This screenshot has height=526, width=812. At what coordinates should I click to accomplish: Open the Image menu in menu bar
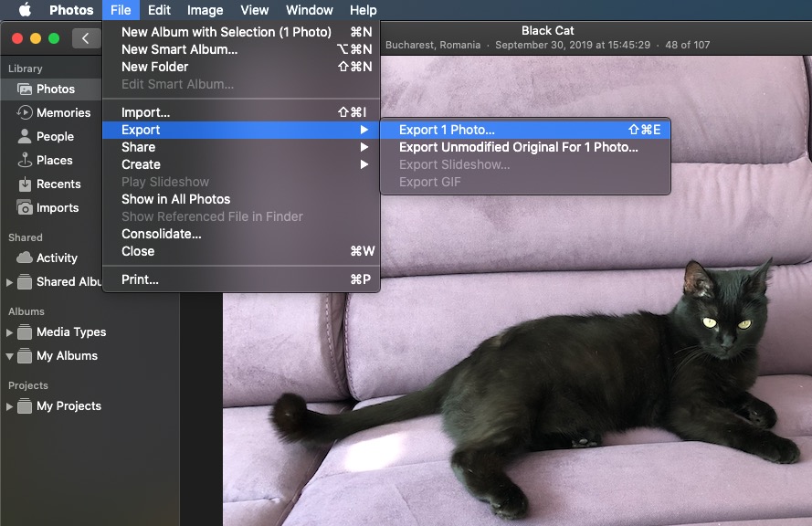pyautogui.click(x=205, y=10)
